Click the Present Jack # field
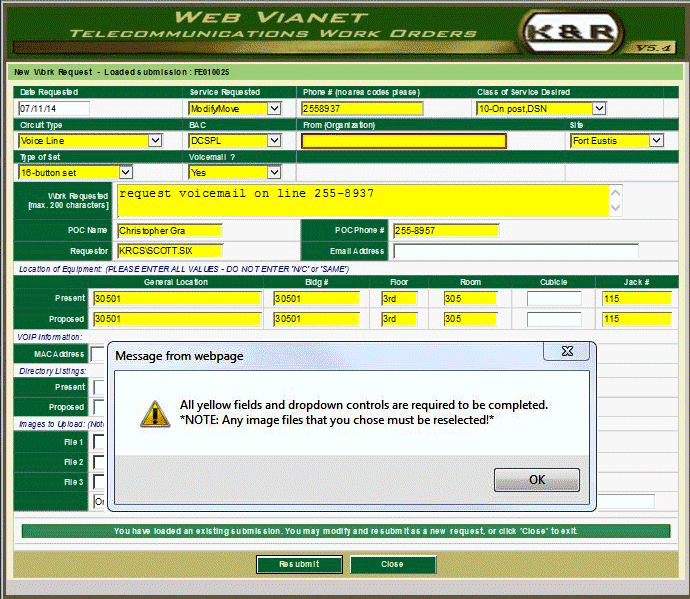Viewport: 690px width, 599px height. (x=637, y=298)
